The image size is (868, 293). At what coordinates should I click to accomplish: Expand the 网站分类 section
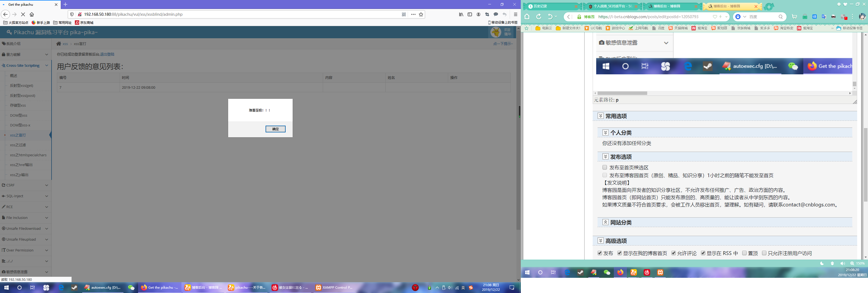[x=605, y=222]
